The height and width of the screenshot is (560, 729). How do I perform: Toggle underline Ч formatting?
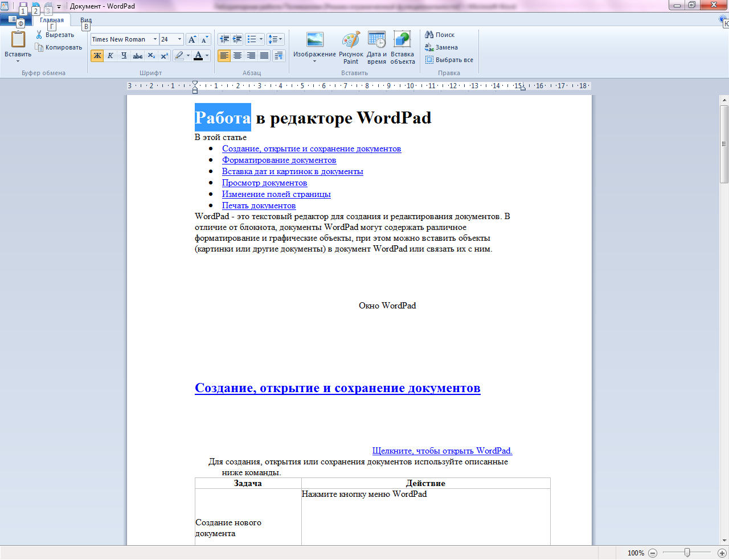coord(124,56)
